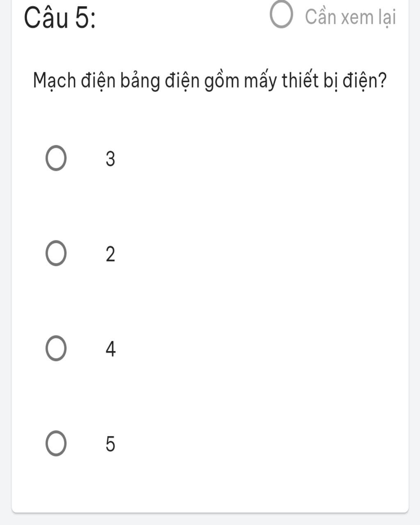420x525 pixels.
Task: Choose 4 as the number of electrical devices
Action: click(x=55, y=349)
